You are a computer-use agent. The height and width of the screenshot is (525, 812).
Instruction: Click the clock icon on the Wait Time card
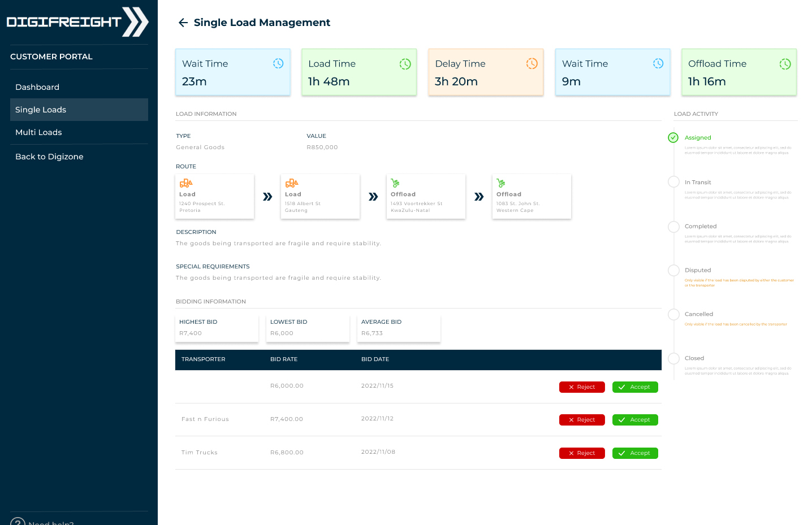[278, 64]
